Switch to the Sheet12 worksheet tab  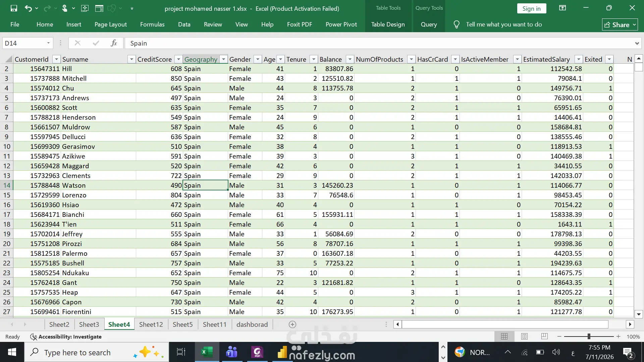tap(151, 324)
